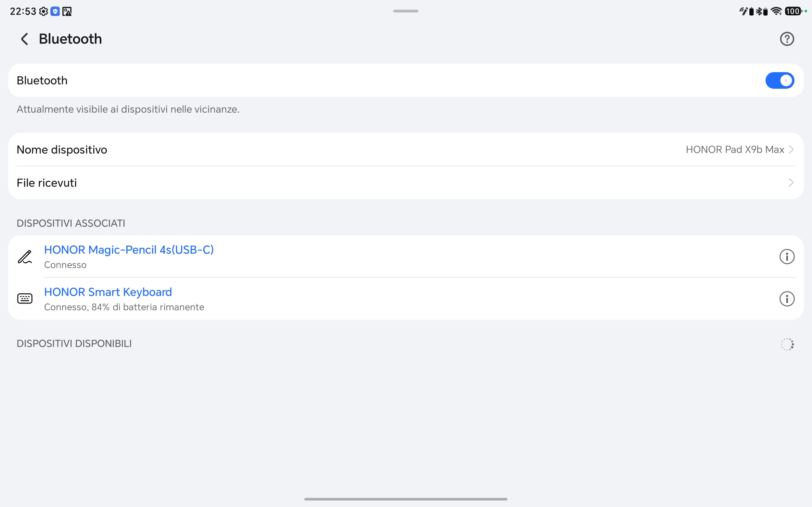Image resolution: width=812 pixels, height=507 pixels.
Task: Tap the 22:53 clock in status bar
Action: click(x=23, y=11)
